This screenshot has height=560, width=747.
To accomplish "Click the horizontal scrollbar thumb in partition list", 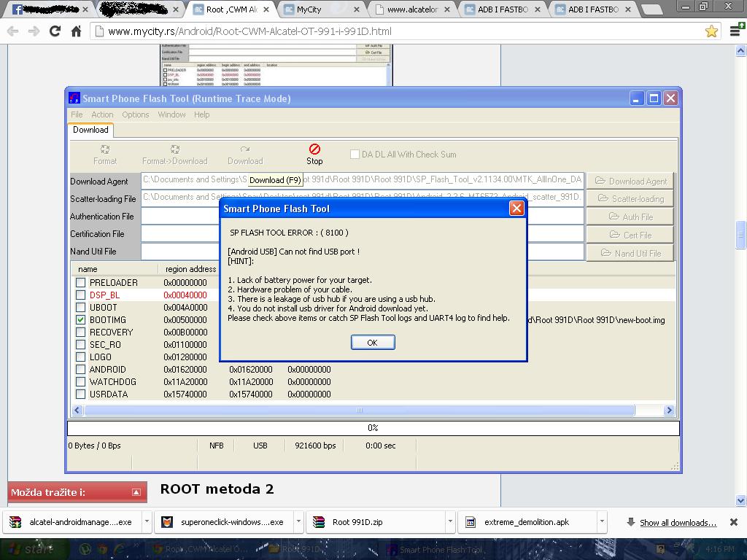I will pyautogui.click(x=360, y=410).
